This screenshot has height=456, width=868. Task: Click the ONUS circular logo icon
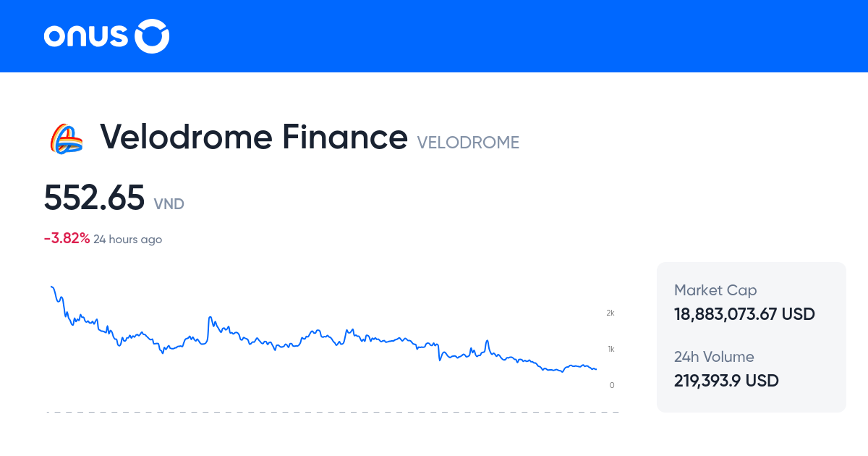[152, 36]
